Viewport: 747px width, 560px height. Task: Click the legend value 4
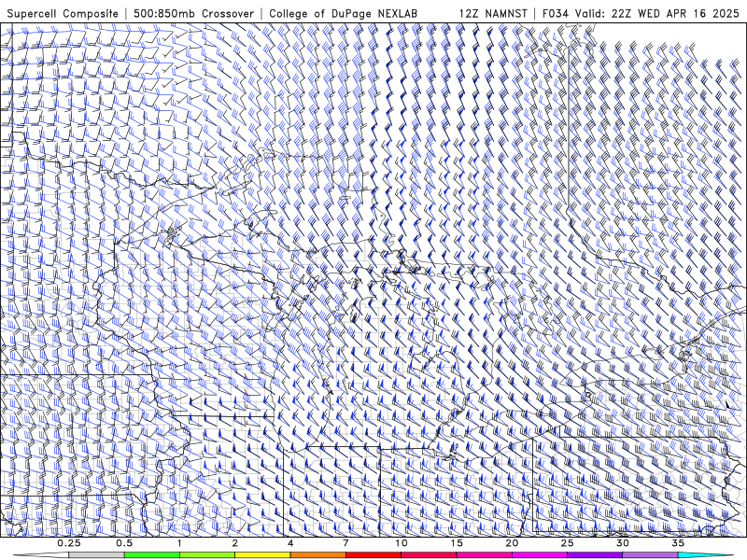coord(290,543)
